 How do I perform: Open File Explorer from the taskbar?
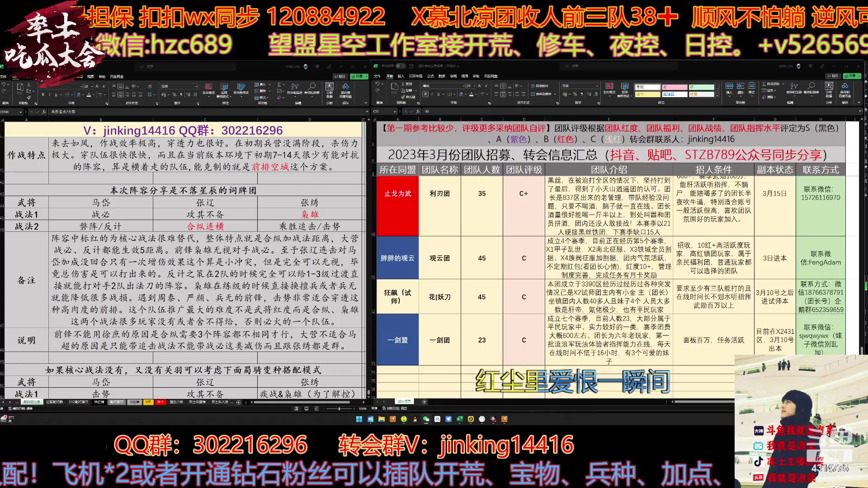(x=382, y=419)
